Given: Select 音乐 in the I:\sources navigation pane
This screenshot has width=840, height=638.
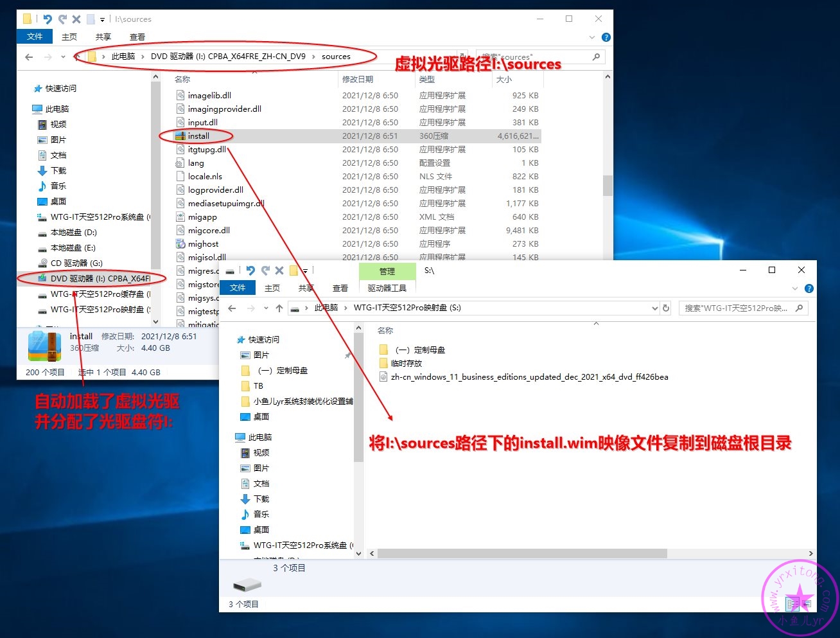Looking at the screenshot, I should point(58,186).
